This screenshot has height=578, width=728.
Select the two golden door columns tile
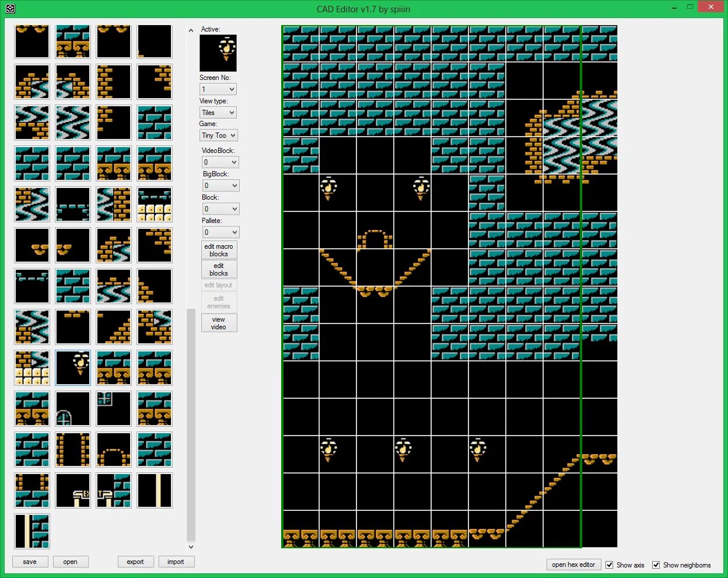point(73,450)
